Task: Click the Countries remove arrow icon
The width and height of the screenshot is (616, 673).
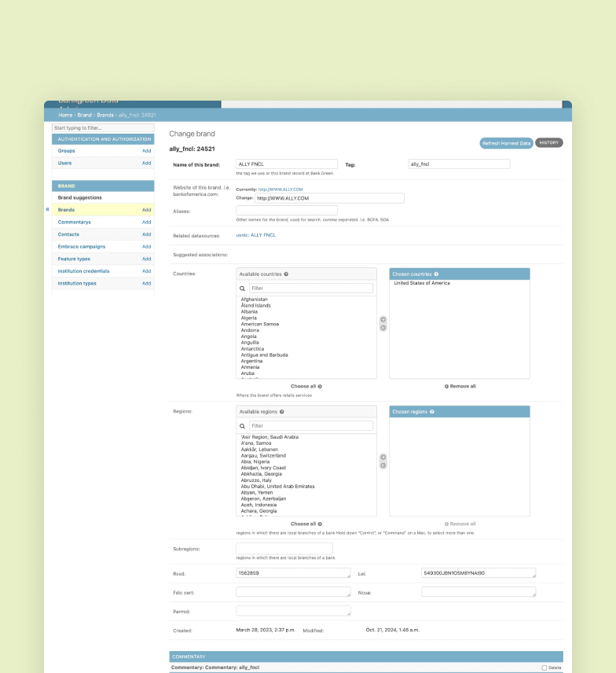Action: pyautogui.click(x=383, y=328)
